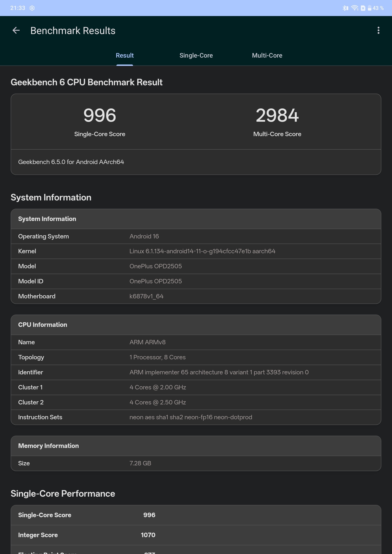The width and height of the screenshot is (392, 554).
Task: Tap the Kernel information row
Action: pos(196,251)
